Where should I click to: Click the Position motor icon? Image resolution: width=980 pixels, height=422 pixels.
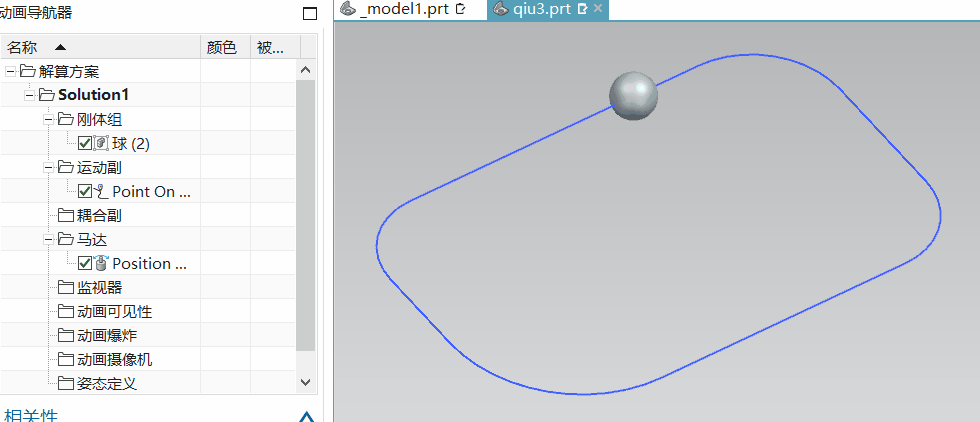pos(101,263)
